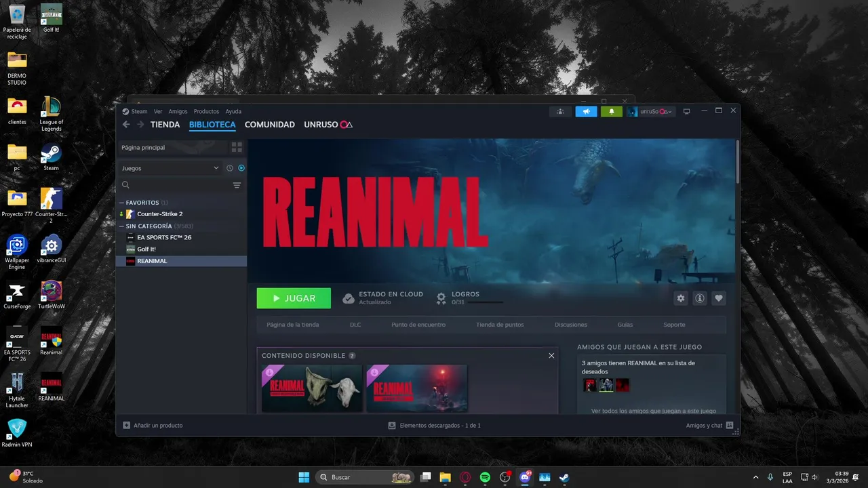Screen dimensions: 868x488
Task: Open Ver todos los amigos que juegan
Action: point(654,411)
